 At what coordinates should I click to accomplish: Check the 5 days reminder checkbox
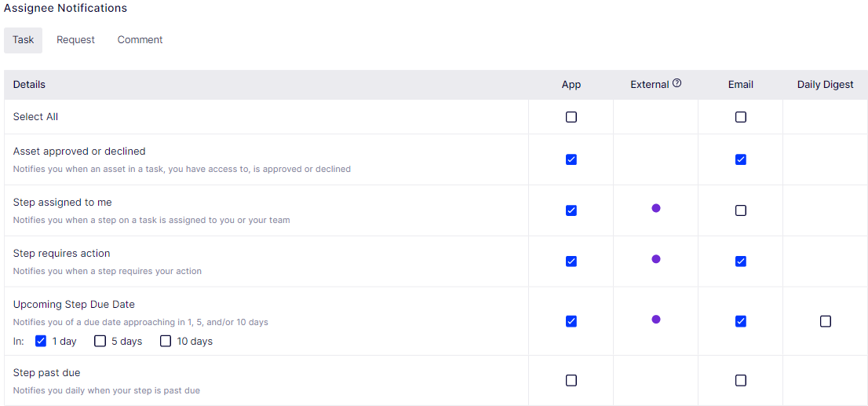[x=100, y=341]
